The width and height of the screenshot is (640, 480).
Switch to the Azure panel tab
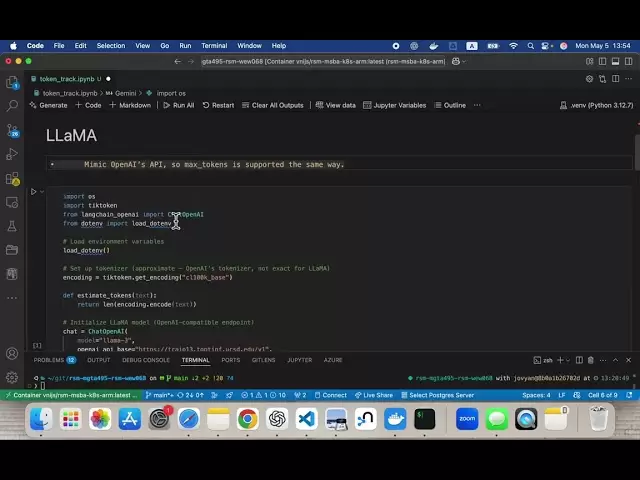pos(333,360)
